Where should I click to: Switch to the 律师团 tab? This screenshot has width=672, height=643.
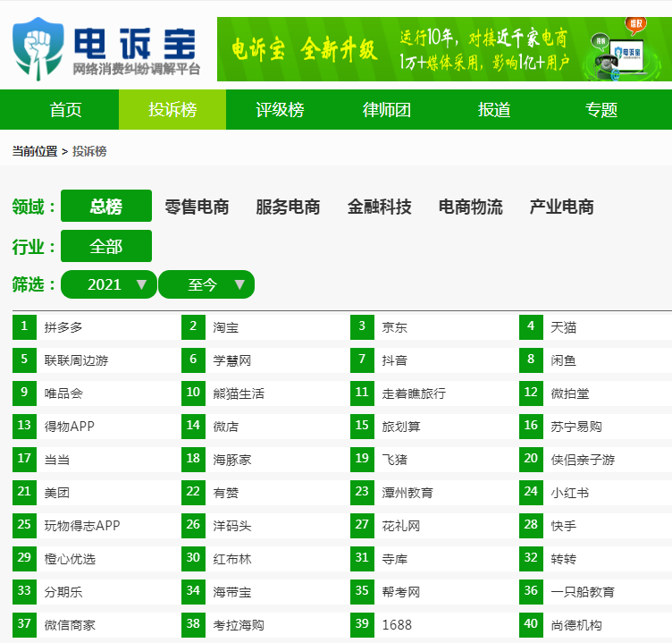point(387,110)
